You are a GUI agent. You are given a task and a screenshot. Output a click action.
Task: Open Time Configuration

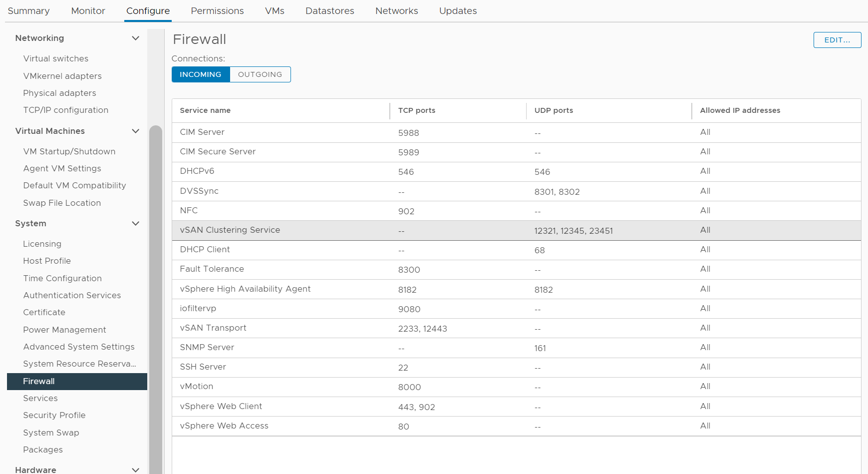[x=62, y=278]
